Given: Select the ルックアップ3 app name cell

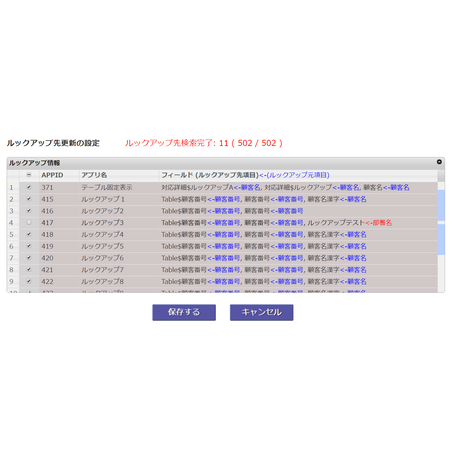Looking at the screenshot, I should click(x=119, y=223).
